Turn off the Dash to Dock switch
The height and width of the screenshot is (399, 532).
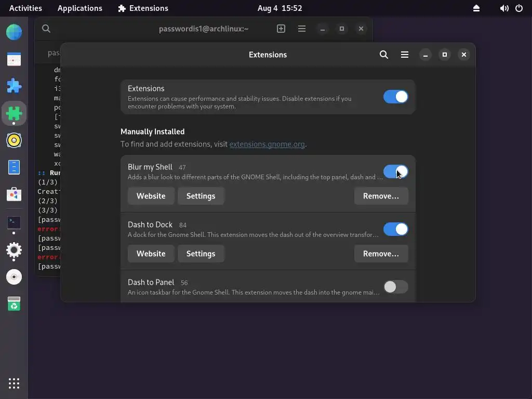point(395,229)
